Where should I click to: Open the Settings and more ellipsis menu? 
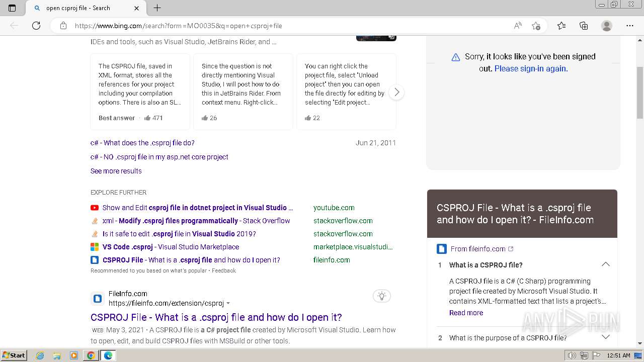coord(630,26)
